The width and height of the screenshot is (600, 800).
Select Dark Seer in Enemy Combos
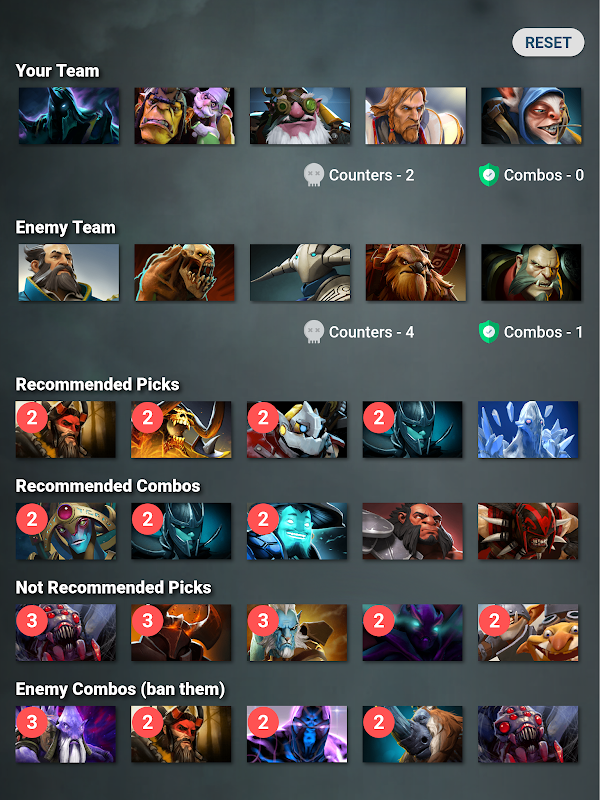(x=65, y=734)
